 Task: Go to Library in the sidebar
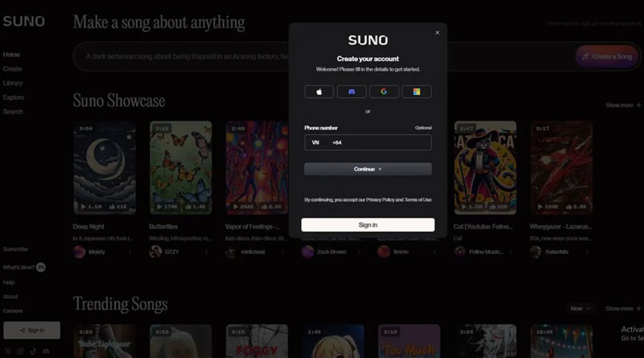click(13, 83)
